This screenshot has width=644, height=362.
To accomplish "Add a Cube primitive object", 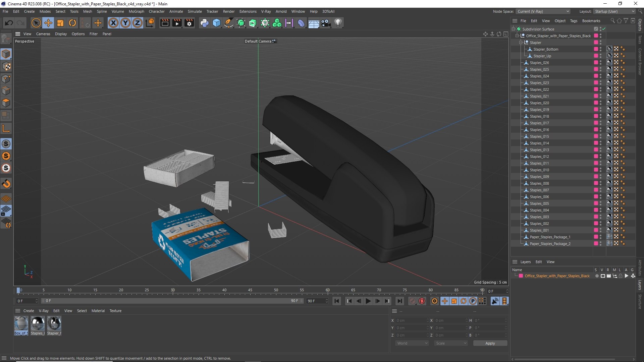I will 217,23.
